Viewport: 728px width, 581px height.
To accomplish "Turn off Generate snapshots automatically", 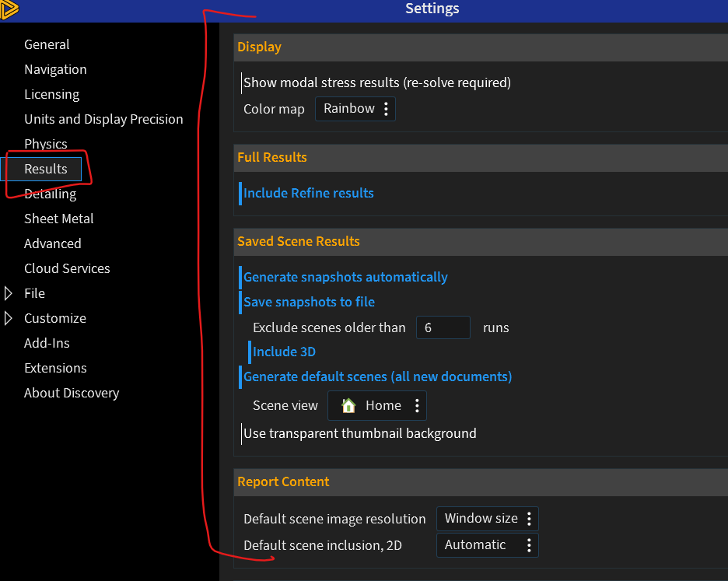I will point(345,277).
